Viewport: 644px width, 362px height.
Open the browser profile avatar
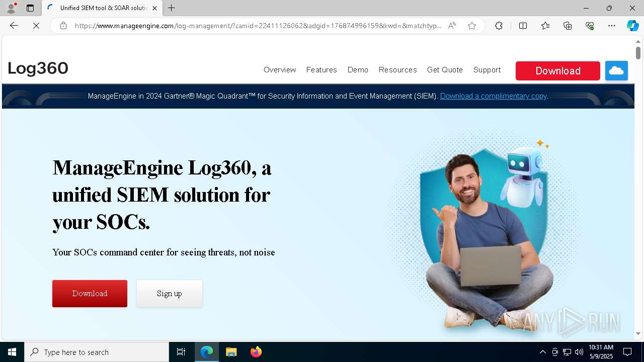coord(11,8)
